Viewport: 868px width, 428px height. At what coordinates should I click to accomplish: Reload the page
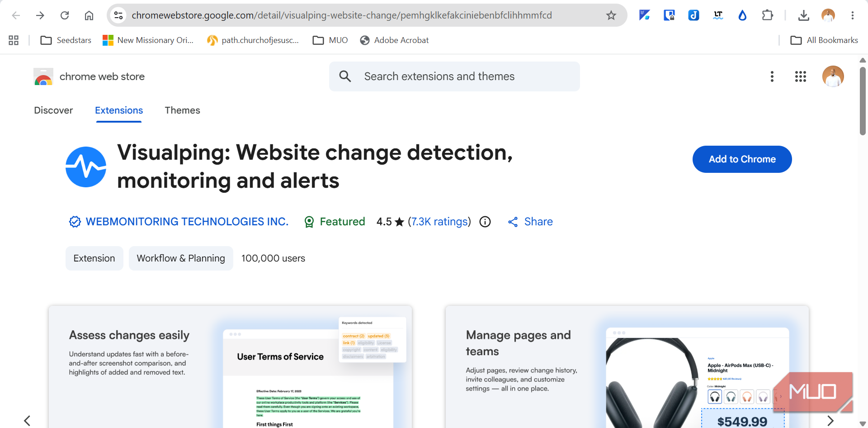click(x=65, y=15)
